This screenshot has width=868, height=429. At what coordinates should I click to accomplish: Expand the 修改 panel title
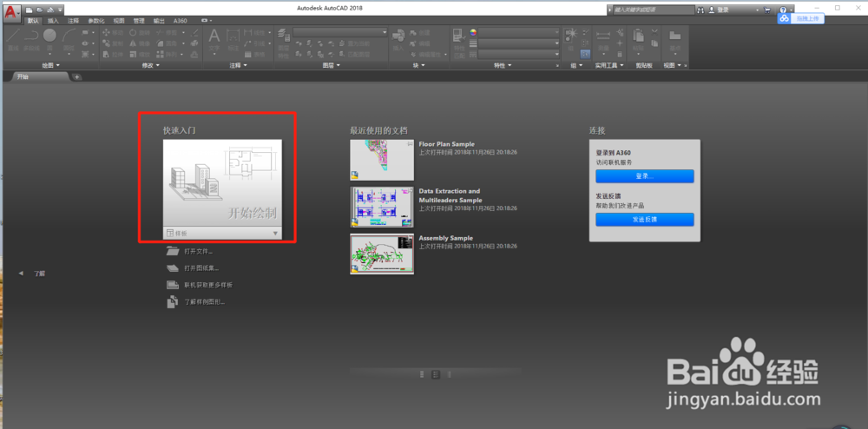click(x=150, y=65)
